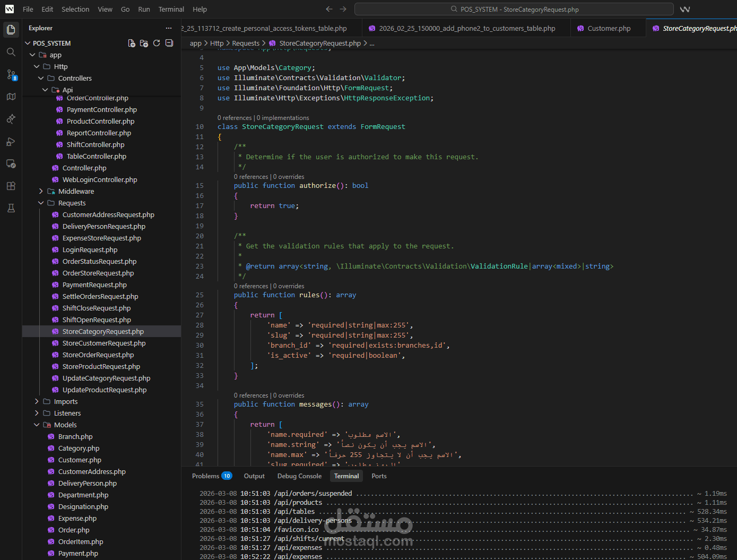Viewport: 737px width, 560px height.
Task: Expand the Middleware folder
Action: point(41,191)
